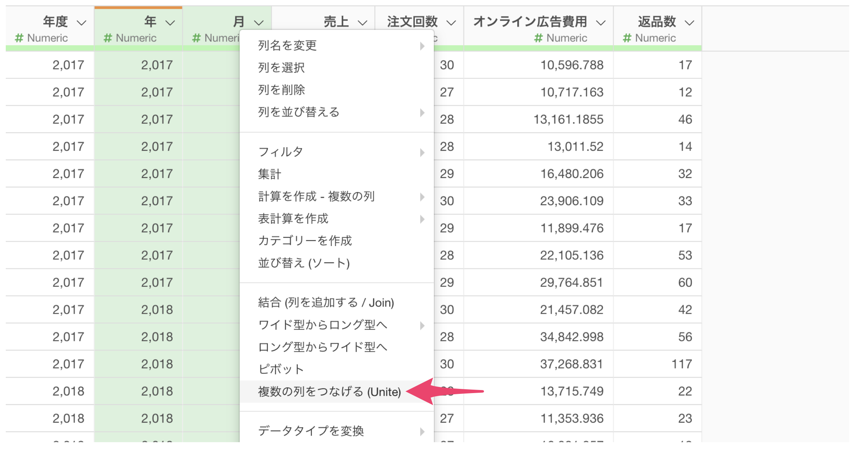Viewport: 868px width, 451px height.
Task: Open the 年 column header dropdown
Action: (x=170, y=23)
